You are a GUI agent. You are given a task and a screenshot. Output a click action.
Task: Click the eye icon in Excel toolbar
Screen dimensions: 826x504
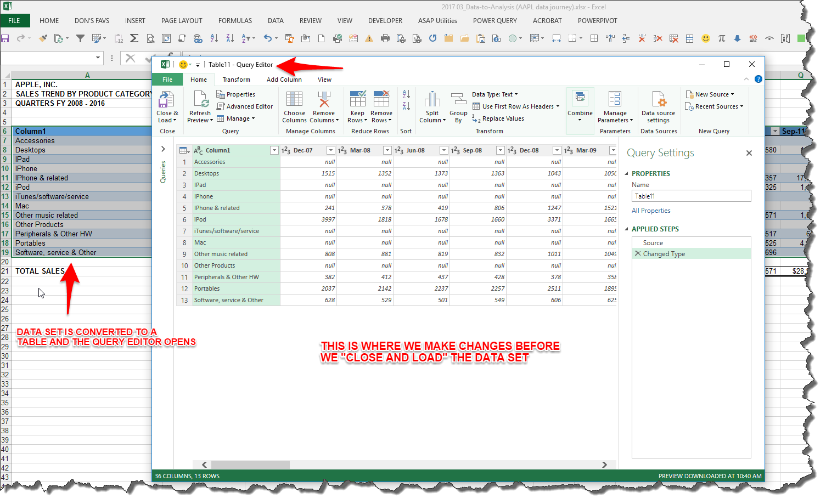[769, 38]
